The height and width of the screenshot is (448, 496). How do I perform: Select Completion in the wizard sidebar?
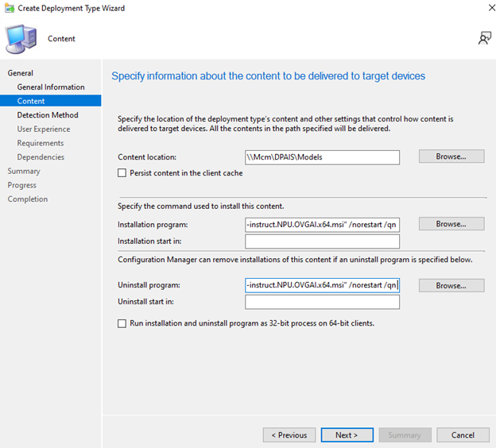pyautogui.click(x=28, y=199)
